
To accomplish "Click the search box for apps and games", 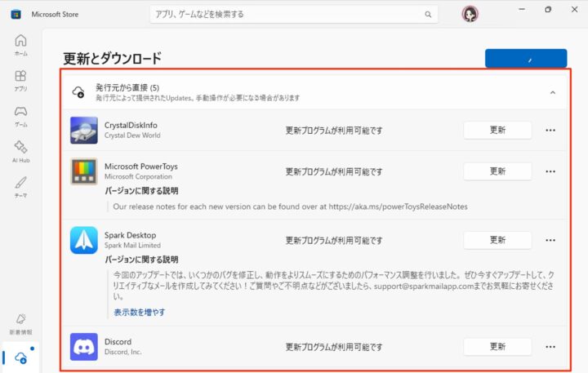I will click(286, 14).
